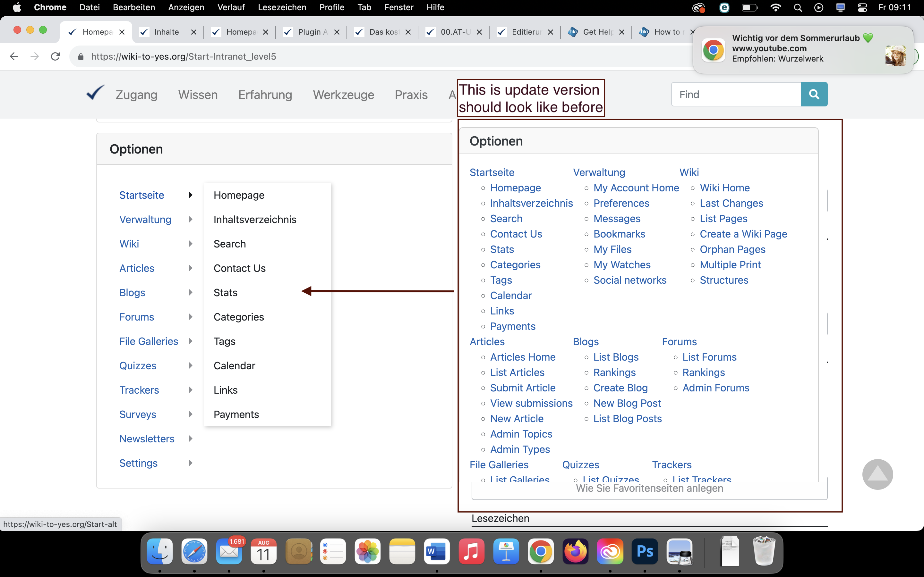Image resolution: width=924 pixels, height=577 pixels.
Task: Open macOS Control Center toggle icon
Action: click(862, 7)
